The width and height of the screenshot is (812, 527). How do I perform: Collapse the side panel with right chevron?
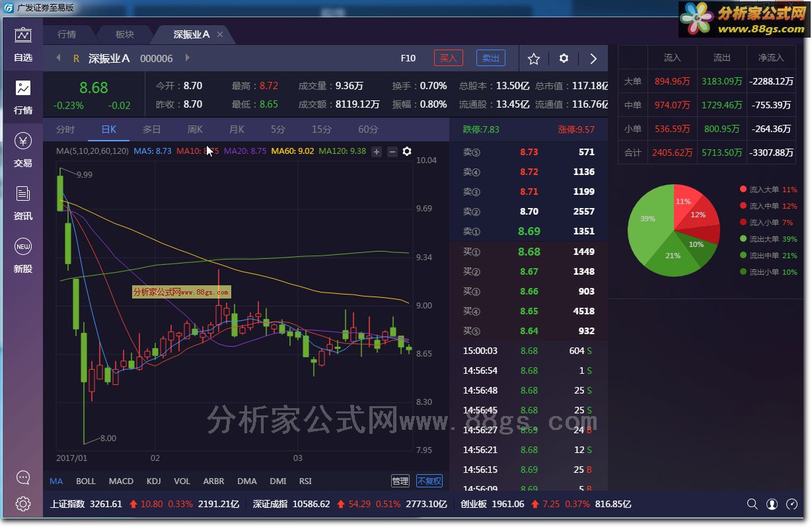593,59
